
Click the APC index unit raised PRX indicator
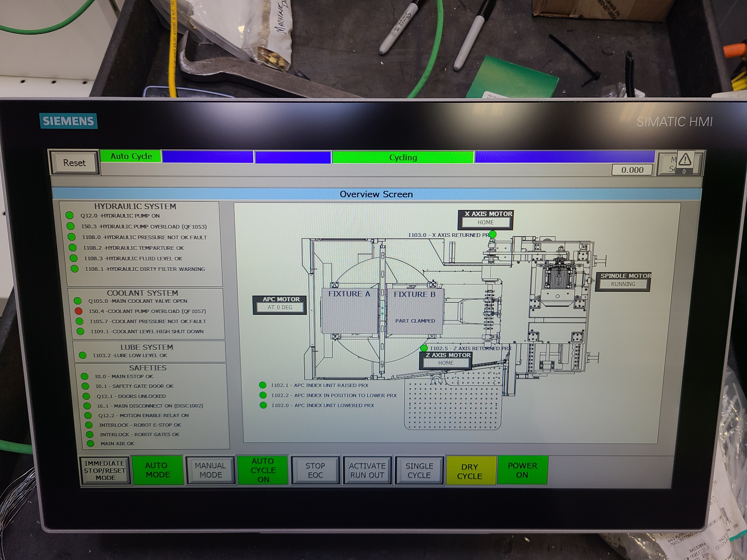(263, 385)
